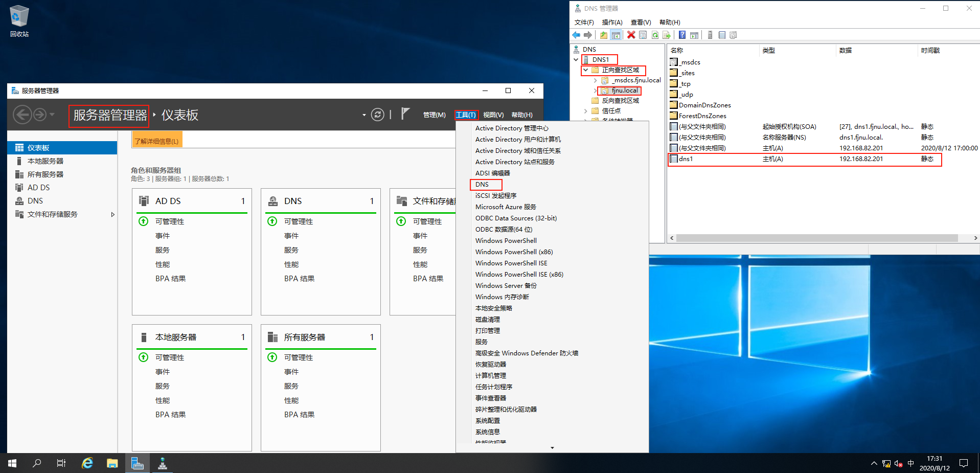Open the dropdown arrow left of refresh icon

364,115
